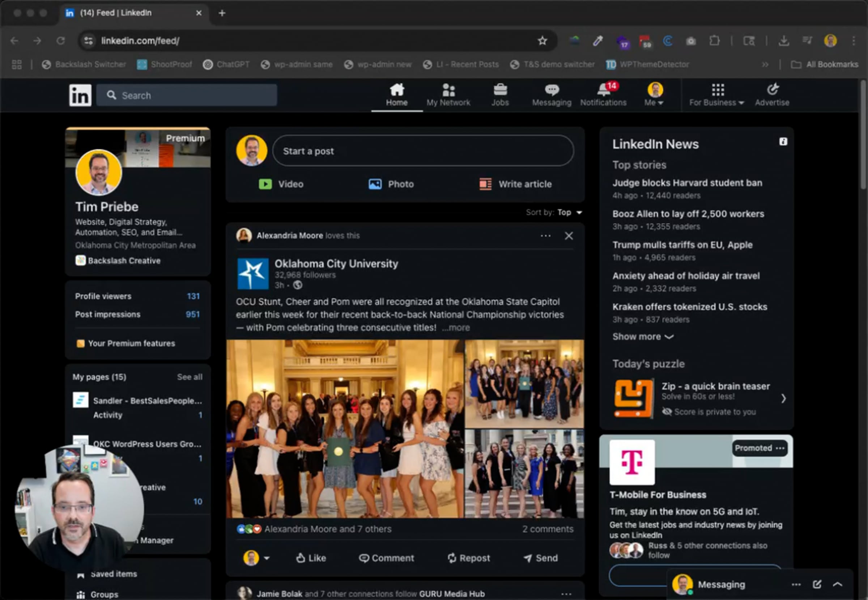Click the Photo upload icon
868x600 pixels.
(x=375, y=184)
